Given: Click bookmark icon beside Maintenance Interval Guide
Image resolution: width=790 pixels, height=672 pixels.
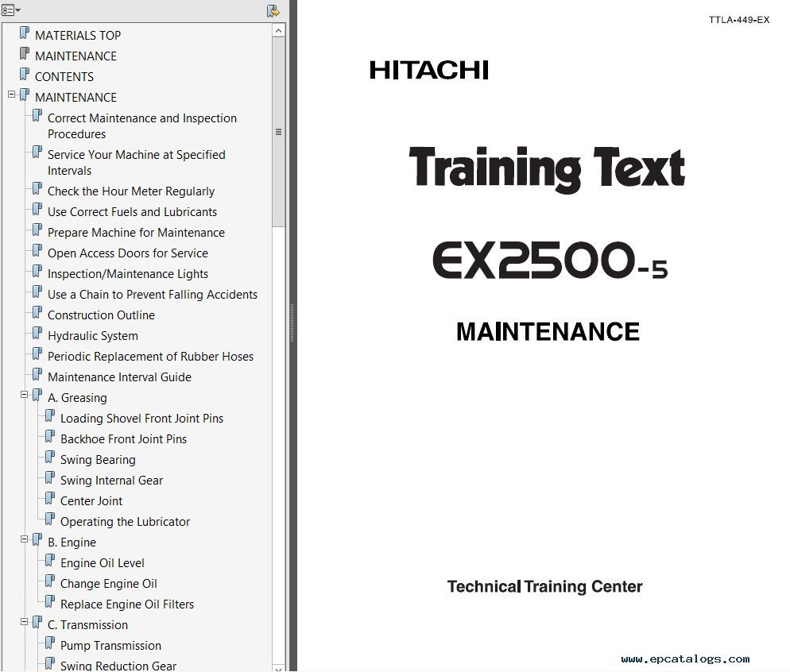Looking at the screenshot, I should tap(37, 375).
